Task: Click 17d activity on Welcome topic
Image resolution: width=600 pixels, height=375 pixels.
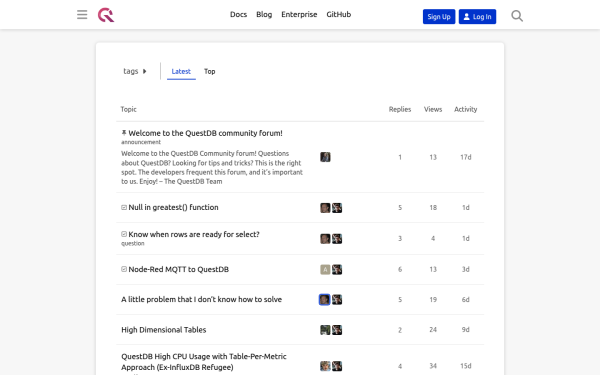Action: click(466, 157)
